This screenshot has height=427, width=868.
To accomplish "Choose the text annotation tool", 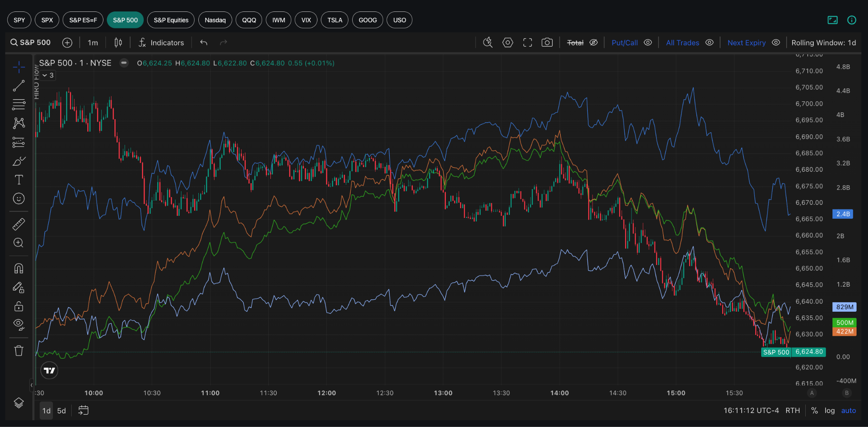I will coord(19,180).
